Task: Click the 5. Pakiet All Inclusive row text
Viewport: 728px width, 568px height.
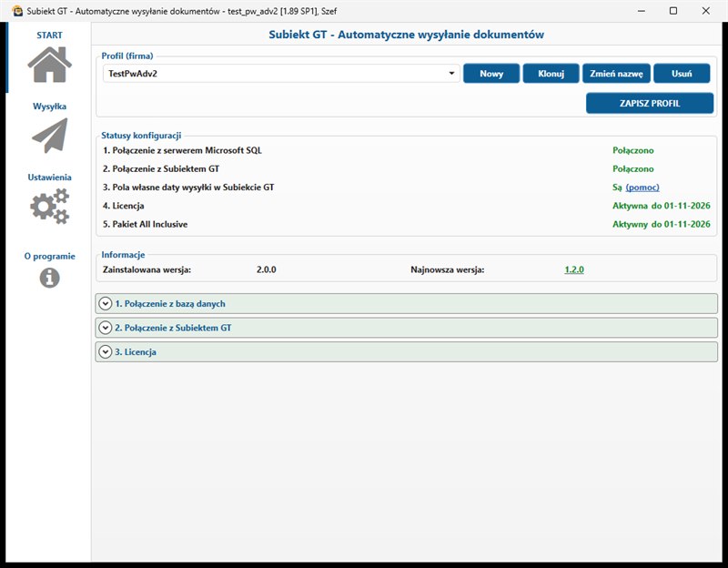Action: tap(146, 224)
